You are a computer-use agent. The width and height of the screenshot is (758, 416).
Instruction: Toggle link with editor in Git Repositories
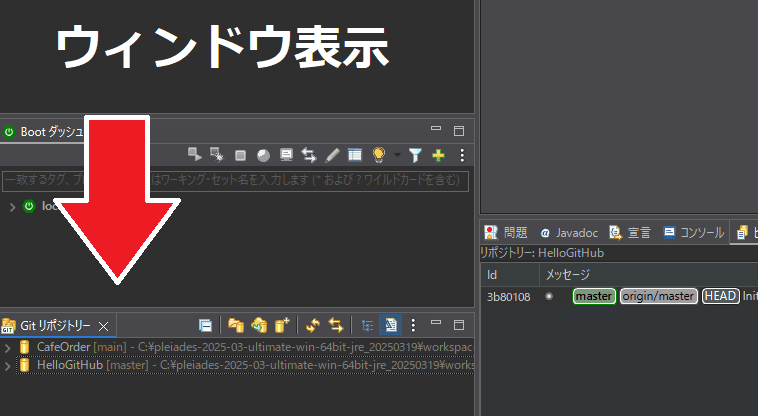[336, 325]
